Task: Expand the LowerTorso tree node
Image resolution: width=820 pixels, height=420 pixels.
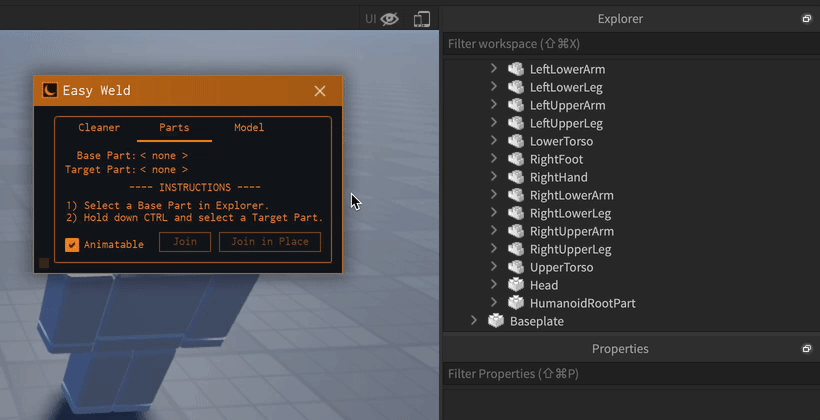Action: [493, 141]
